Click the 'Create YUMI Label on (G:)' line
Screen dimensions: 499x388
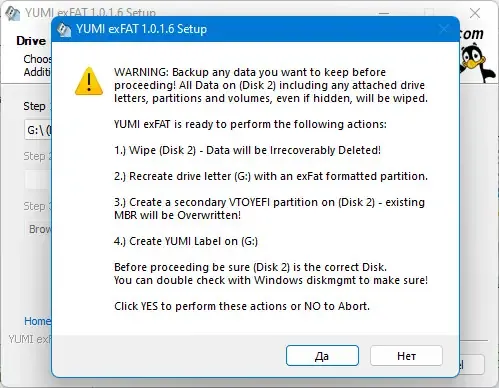pos(186,241)
